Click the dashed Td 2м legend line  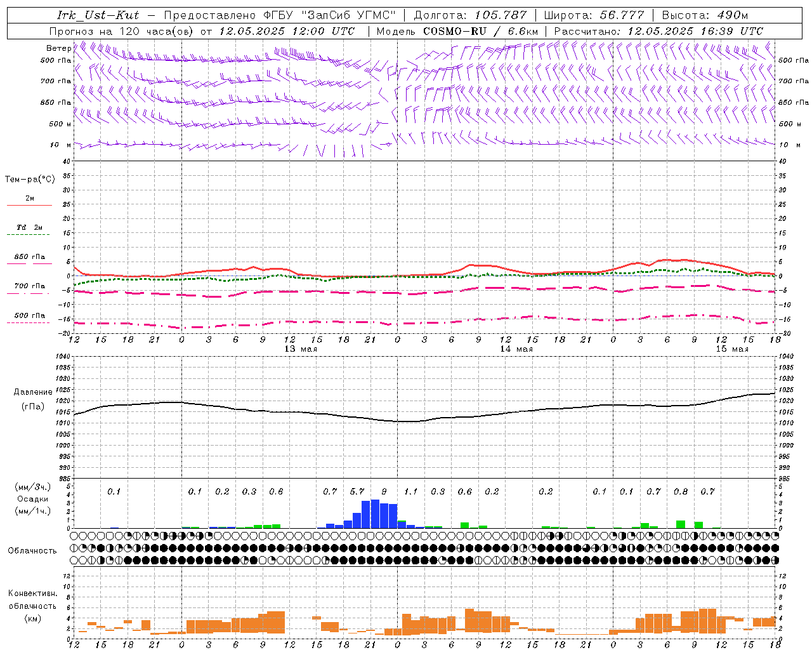pos(29,234)
